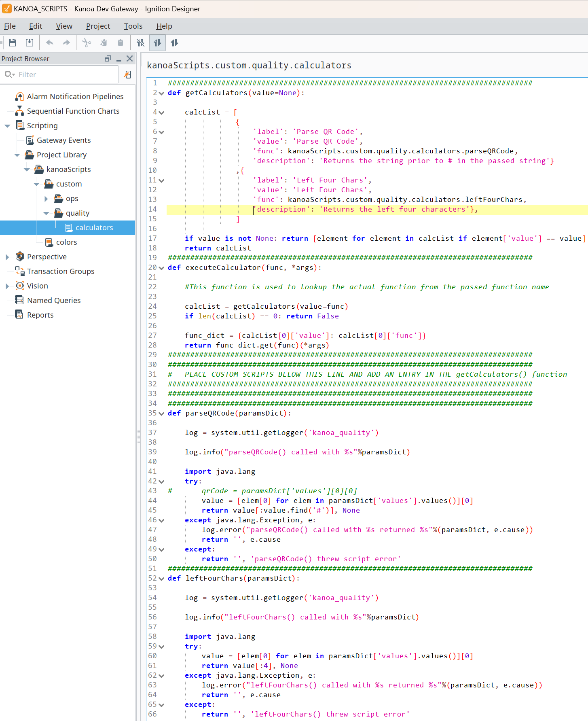Screen dimensions: 588x721
Task: Open the Tools menu
Action: coord(133,26)
